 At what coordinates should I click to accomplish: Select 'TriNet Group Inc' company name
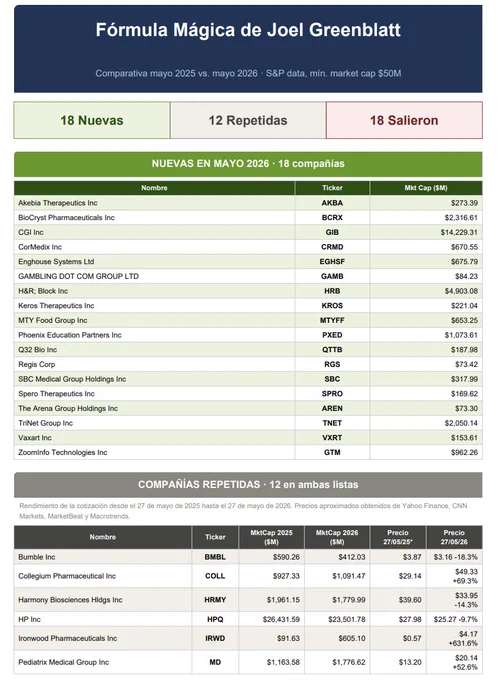[46, 423]
